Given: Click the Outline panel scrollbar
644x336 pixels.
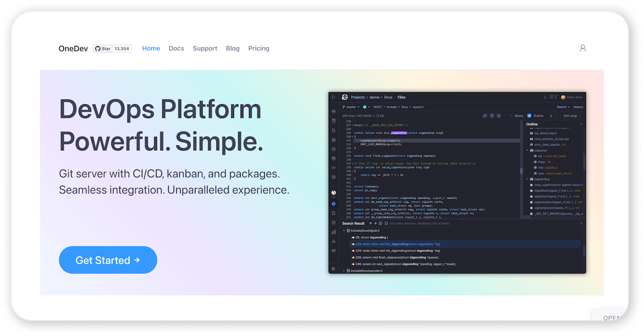Looking at the screenshot, I should [584, 161].
